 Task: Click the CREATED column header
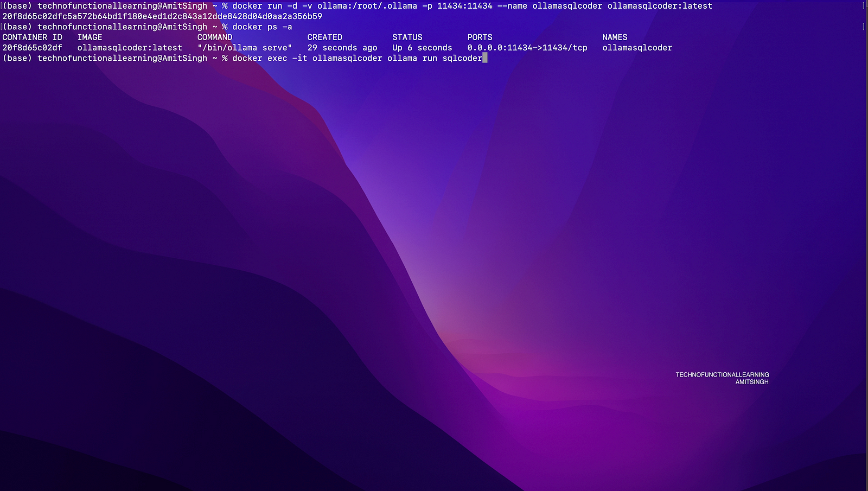[324, 37]
